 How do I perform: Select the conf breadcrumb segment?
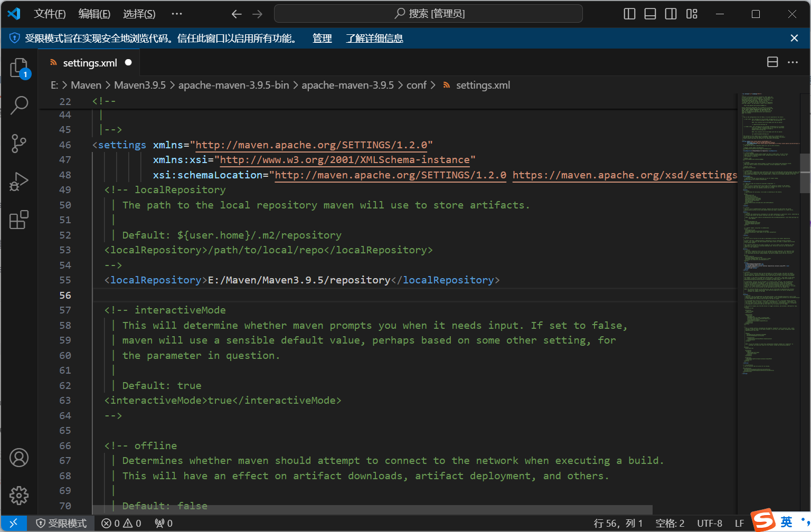417,85
